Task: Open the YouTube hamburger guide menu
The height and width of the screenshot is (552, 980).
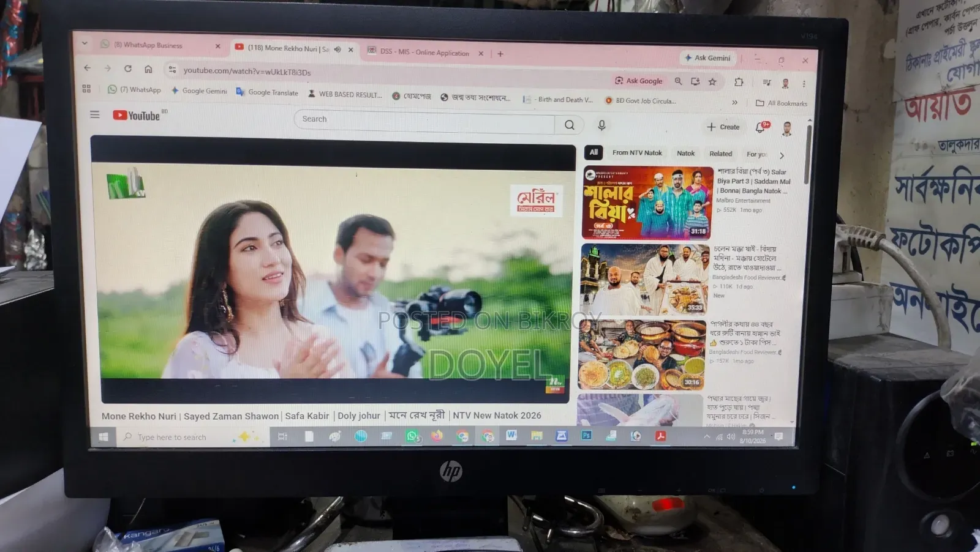Action: pos(95,114)
